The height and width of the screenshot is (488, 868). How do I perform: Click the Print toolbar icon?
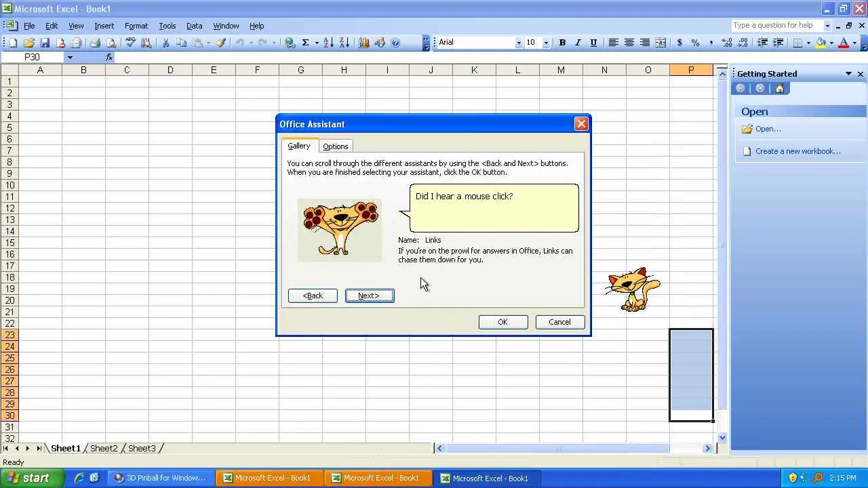[95, 43]
